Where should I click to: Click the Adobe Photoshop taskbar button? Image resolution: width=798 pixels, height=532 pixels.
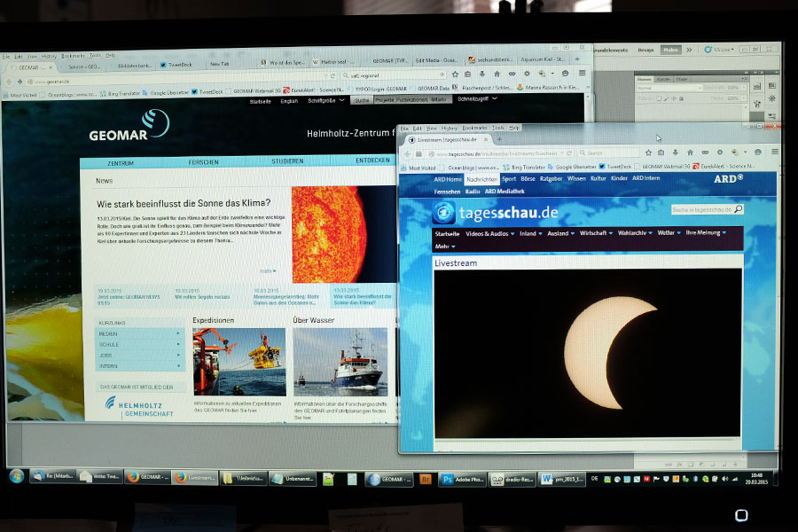click(x=463, y=479)
